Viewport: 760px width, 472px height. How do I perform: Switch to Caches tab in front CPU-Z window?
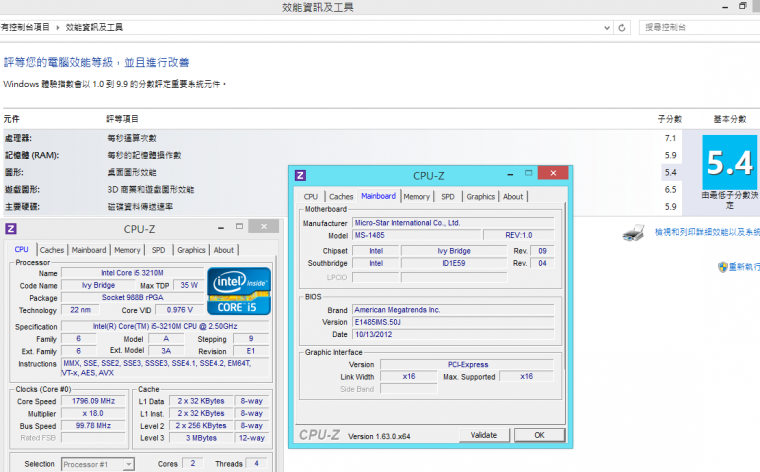coord(341,197)
